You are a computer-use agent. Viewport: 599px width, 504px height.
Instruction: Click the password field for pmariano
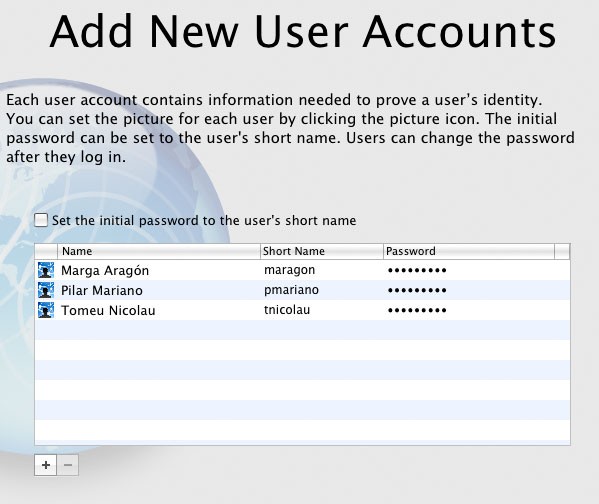click(417, 290)
